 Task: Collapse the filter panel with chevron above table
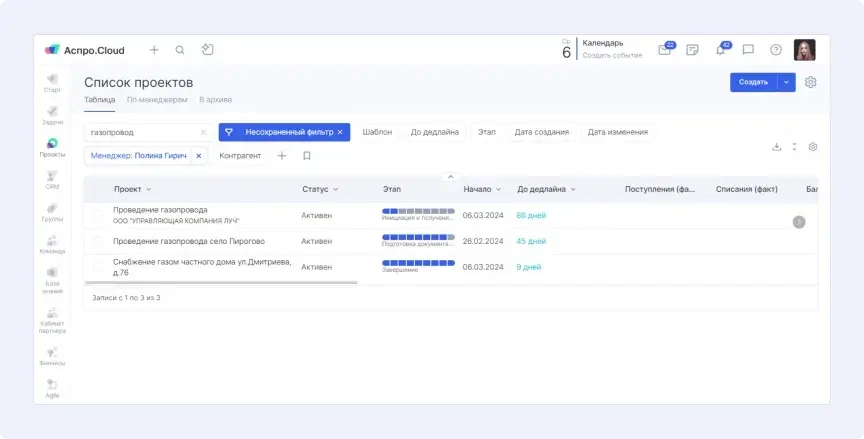[x=450, y=176]
